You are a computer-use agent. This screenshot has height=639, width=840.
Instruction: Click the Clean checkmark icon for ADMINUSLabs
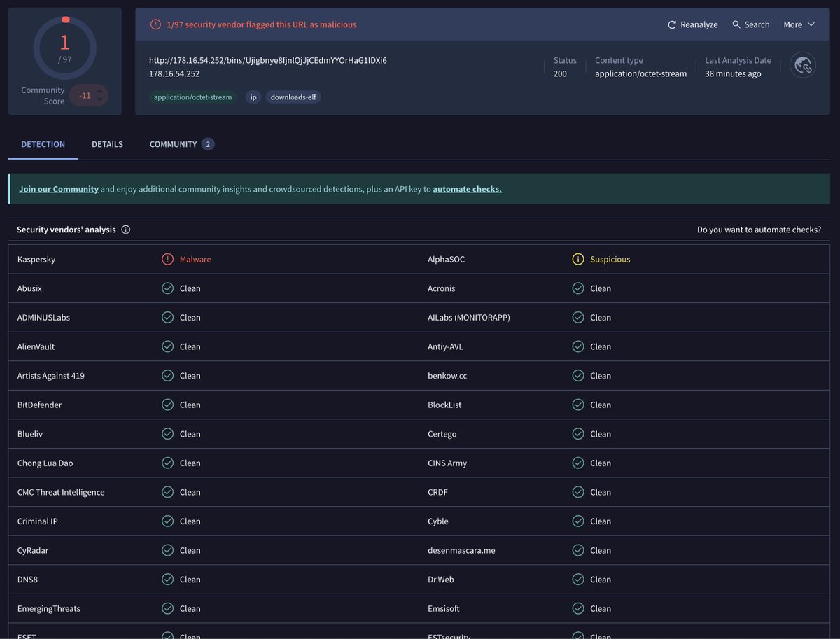167,317
